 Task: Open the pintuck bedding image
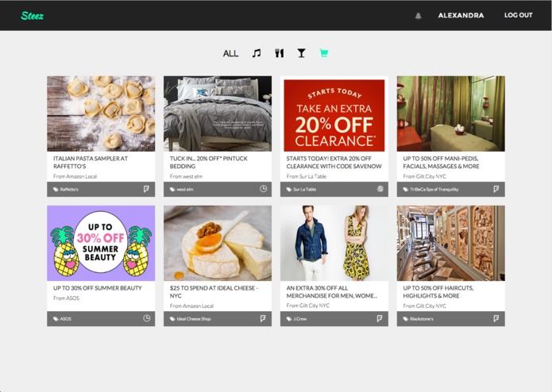pos(218,113)
